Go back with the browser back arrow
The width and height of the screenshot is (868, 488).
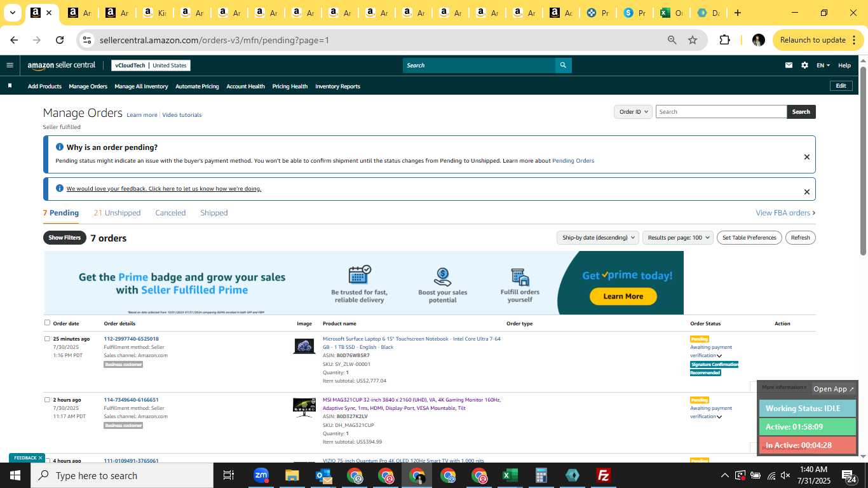14,40
